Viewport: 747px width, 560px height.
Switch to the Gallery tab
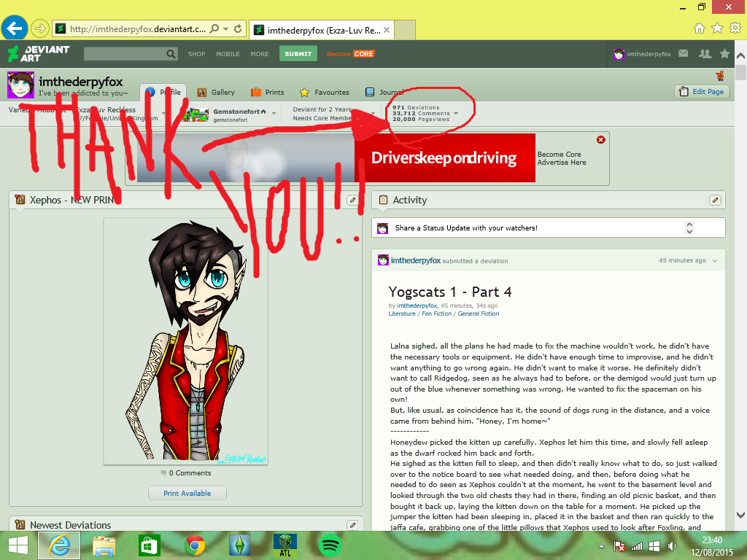tap(216, 93)
